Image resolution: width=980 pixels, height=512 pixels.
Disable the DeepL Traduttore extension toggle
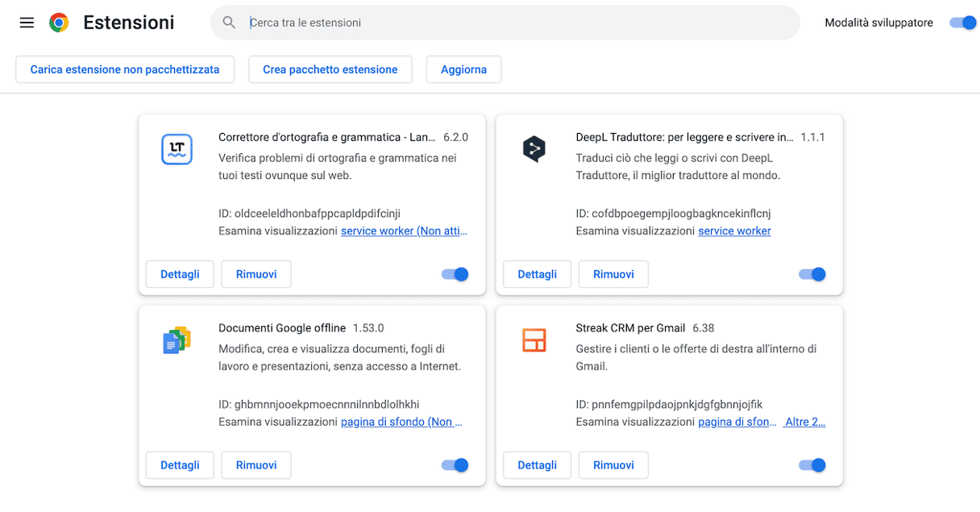click(x=812, y=274)
